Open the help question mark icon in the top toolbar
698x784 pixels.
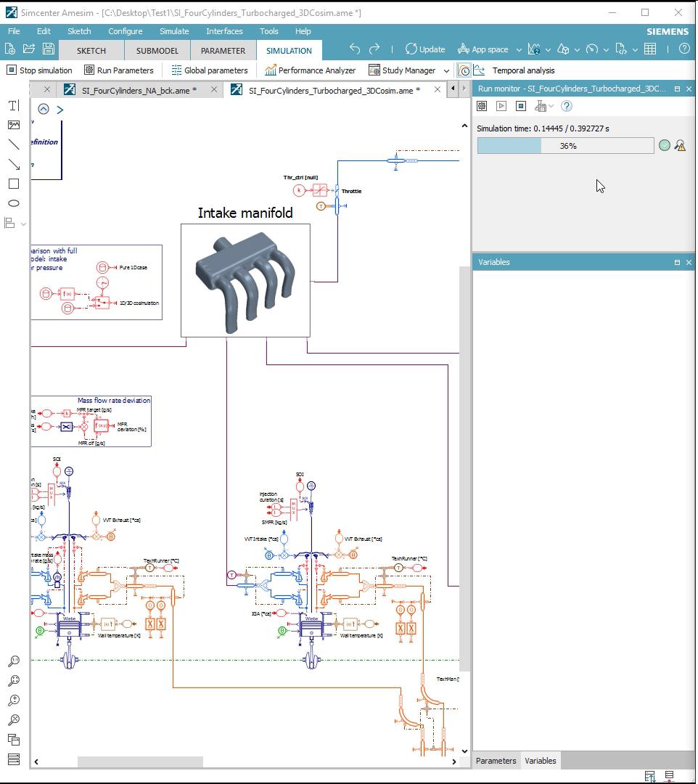684,49
